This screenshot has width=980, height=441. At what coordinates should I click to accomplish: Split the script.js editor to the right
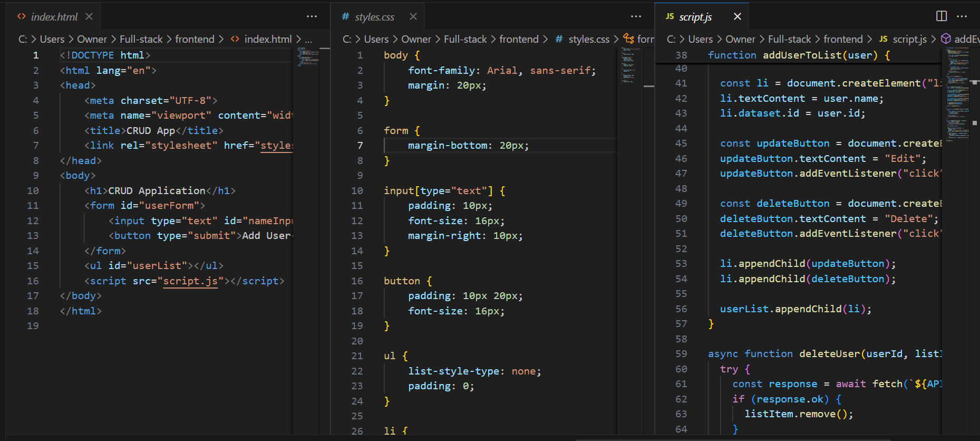pos(942,16)
